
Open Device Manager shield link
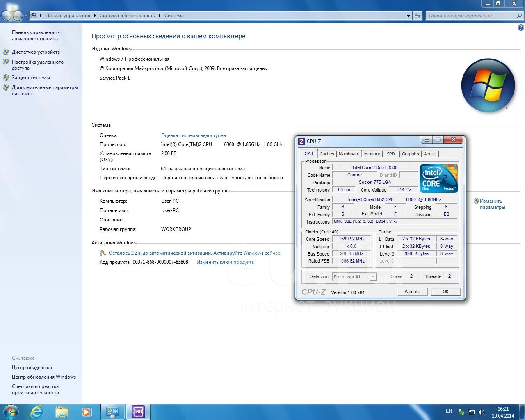click(36, 52)
